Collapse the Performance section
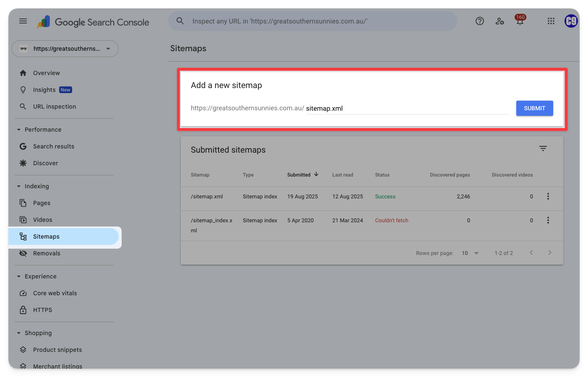Screen dimensions: 588x377 tap(19, 130)
